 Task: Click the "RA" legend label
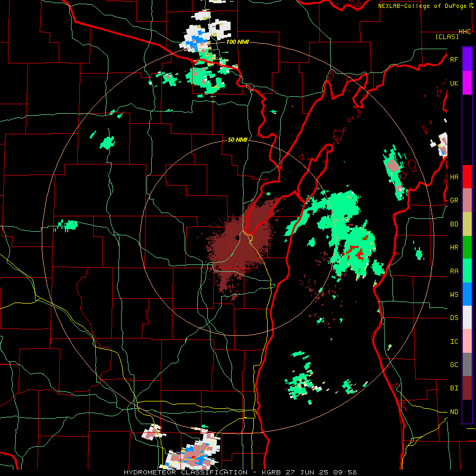coord(454,271)
